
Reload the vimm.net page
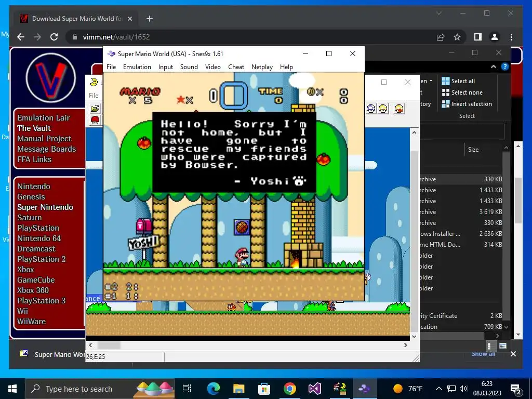point(54,37)
